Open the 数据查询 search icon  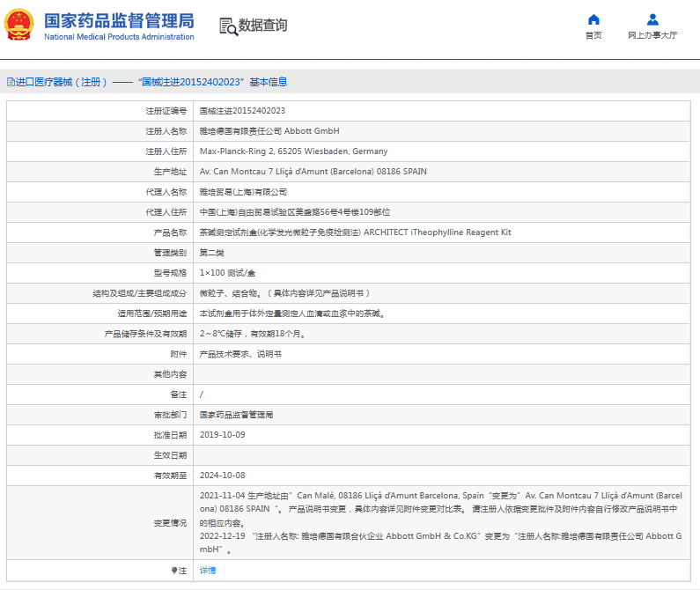click(229, 26)
